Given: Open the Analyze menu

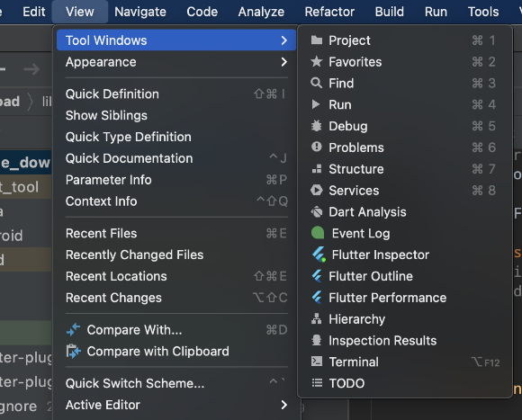Looking at the screenshot, I should click(x=261, y=12).
